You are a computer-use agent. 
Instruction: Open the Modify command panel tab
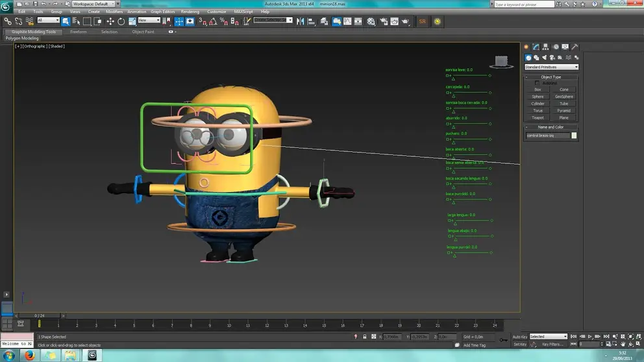point(536,47)
